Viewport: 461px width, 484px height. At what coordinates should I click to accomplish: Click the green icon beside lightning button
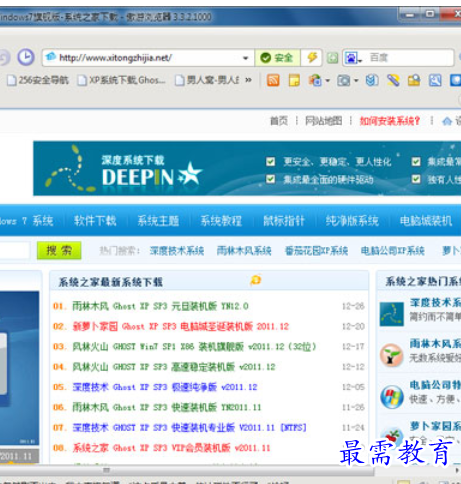click(x=332, y=58)
